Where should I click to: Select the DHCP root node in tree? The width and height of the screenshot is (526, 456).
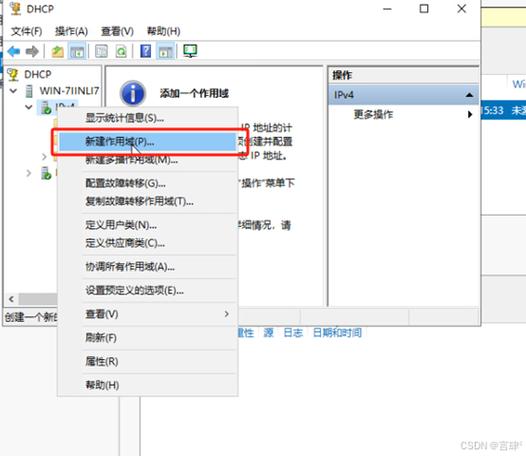(38, 74)
